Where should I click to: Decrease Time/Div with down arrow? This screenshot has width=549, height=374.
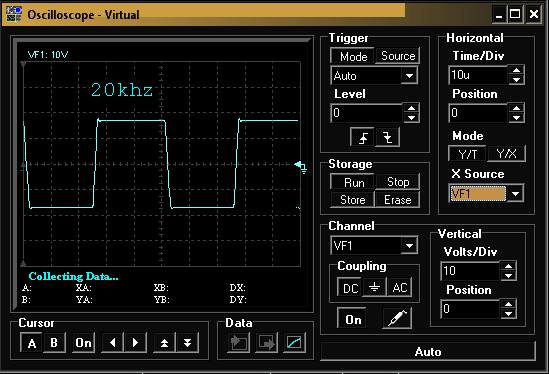516,79
